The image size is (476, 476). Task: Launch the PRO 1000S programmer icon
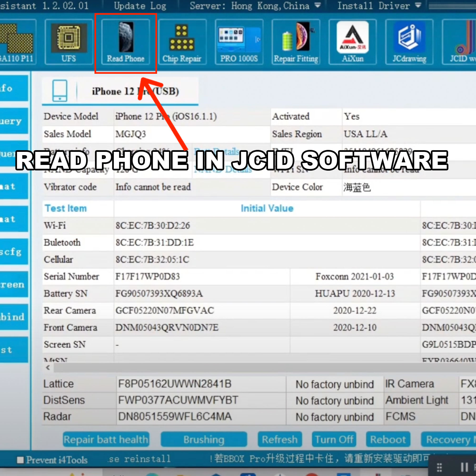[x=239, y=42]
